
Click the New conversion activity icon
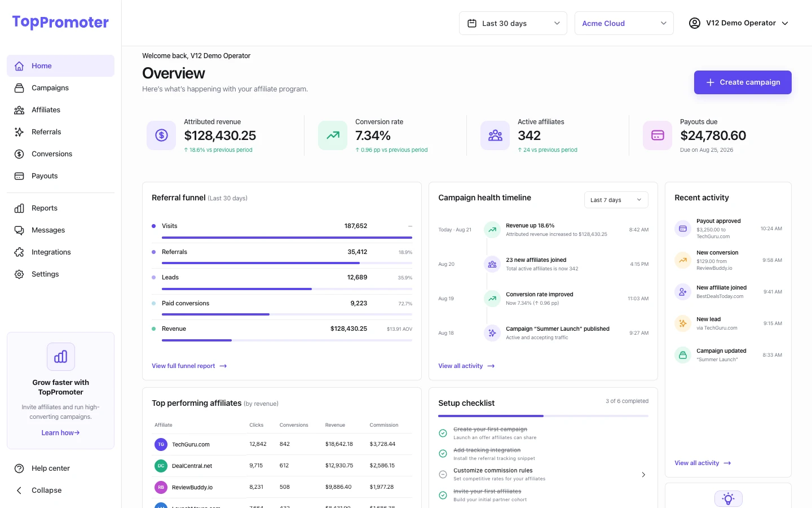tap(683, 260)
